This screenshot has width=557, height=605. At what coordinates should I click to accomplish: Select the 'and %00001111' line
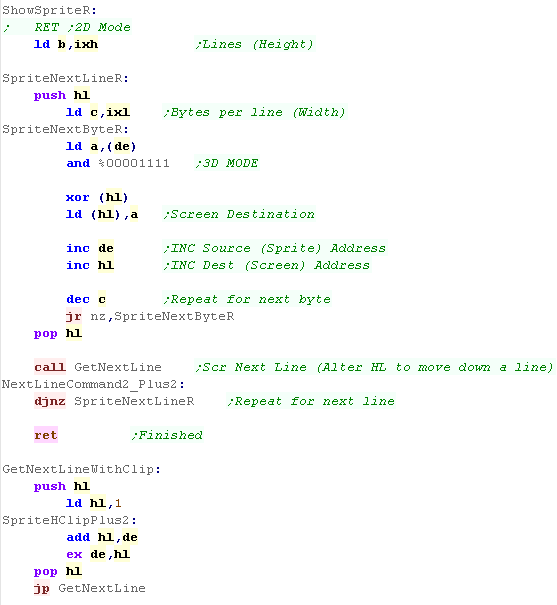[118, 163]
